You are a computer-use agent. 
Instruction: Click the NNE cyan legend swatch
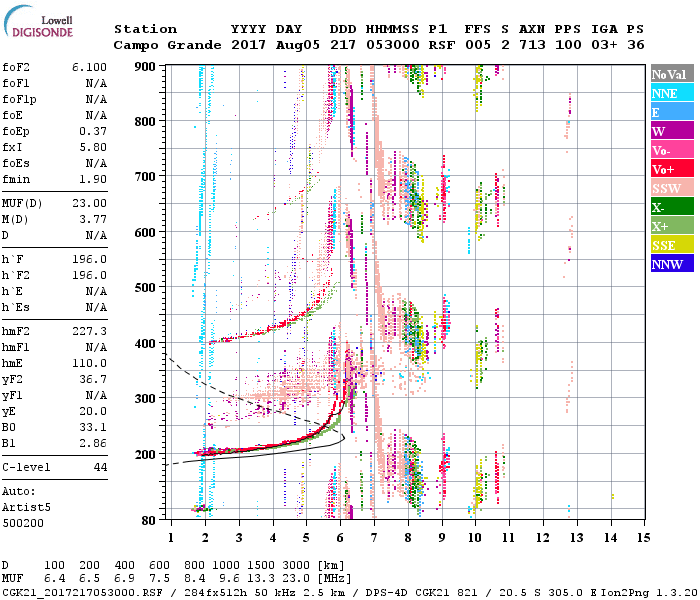point(671,93)
